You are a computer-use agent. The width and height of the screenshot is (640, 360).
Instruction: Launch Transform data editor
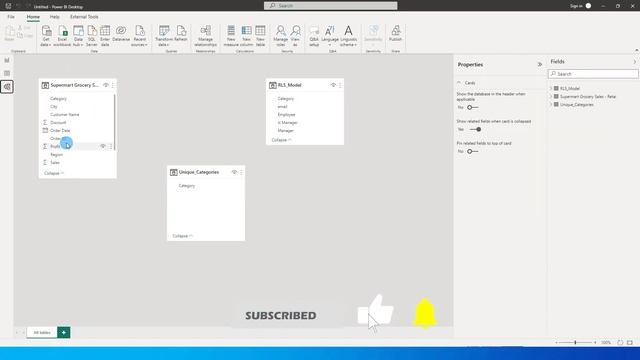click(164, 36)
